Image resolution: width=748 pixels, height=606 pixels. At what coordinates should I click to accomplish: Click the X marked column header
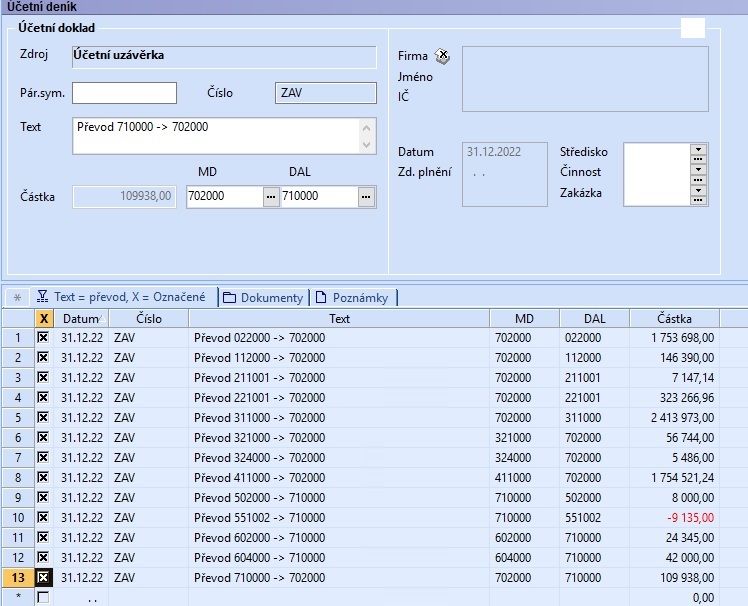43,318
